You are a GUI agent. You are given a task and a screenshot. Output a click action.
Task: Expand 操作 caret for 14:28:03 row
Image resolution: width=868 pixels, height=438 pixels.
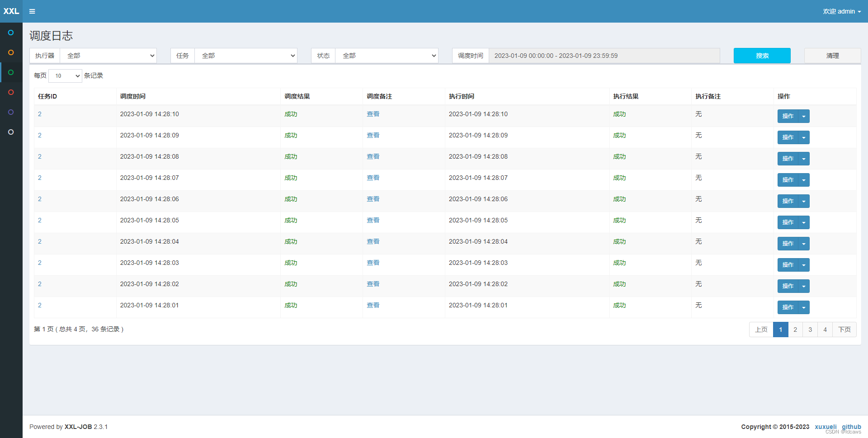pos(804,265)
